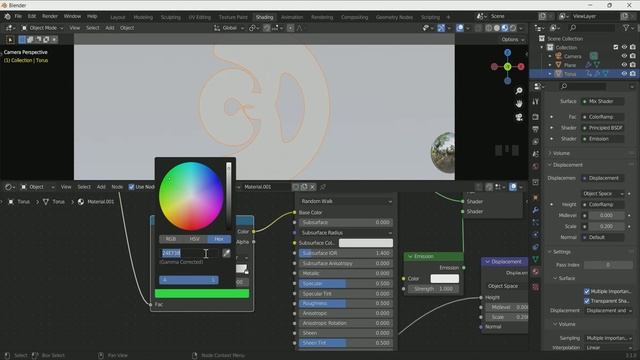Hide Camera in viewport via eye icon

click(624, 56)
